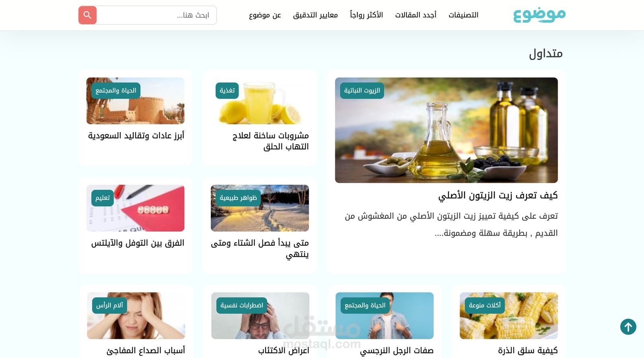Open the التصنيفات menu item
The height and width of the screenshot is (358, 644).
pyautogui.click(x=463, y=15)
